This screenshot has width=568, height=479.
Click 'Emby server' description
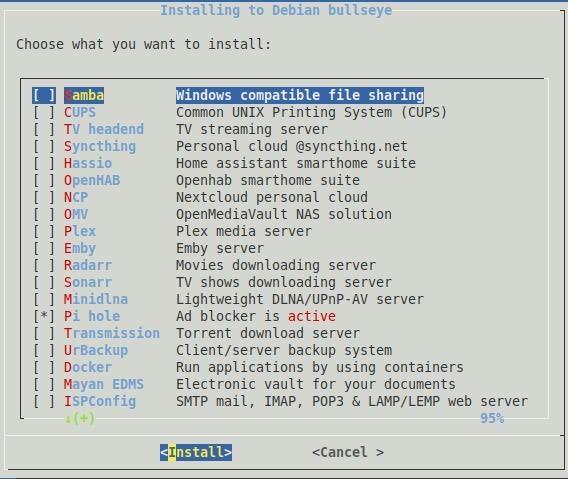tap(220, 249)
